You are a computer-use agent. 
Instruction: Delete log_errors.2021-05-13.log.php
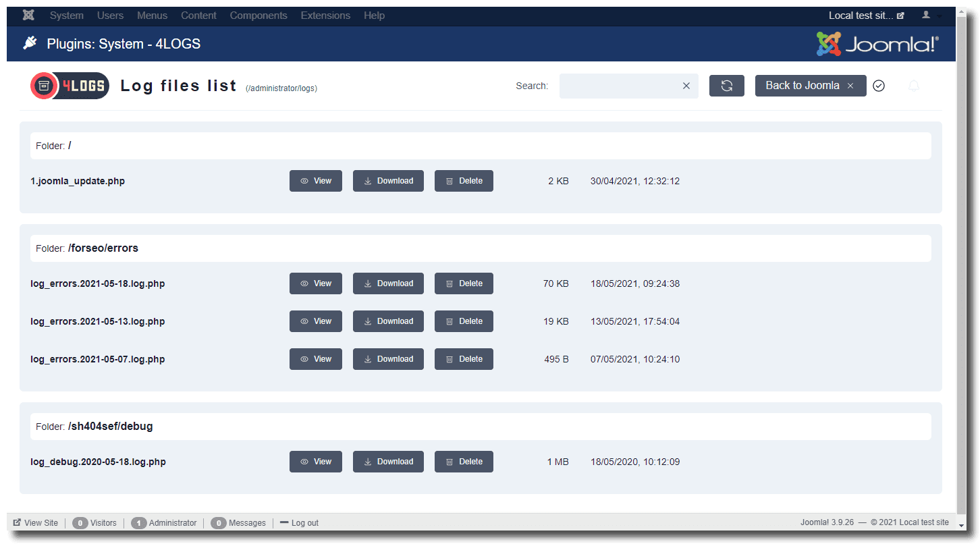464,321
